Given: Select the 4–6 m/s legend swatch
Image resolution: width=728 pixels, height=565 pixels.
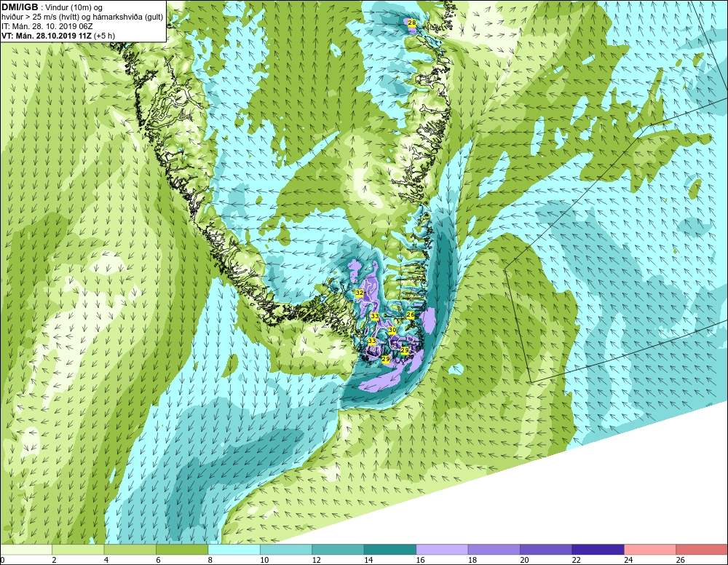Looking at the screenshot, I should click(x=130, y=550).
